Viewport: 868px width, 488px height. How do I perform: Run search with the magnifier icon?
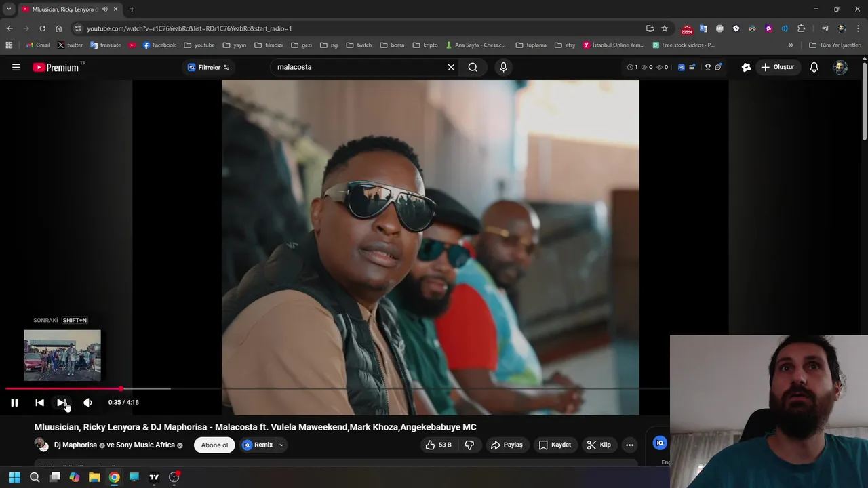pyautogui.click(x=473, y=67)
